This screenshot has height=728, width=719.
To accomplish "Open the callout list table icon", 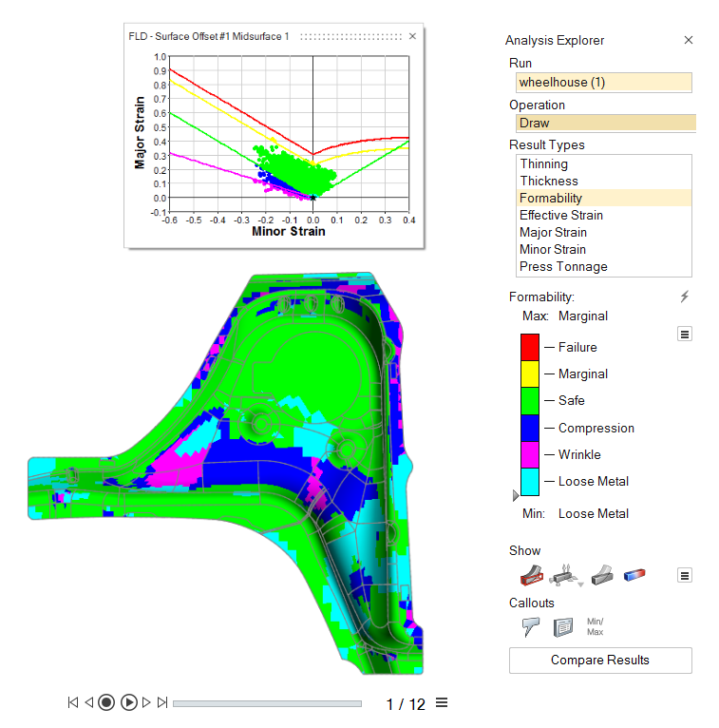I will 562,626.
